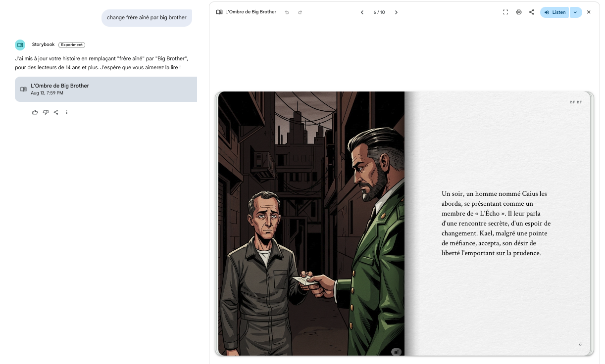This screenshot has height=364, width=605.
Task: Close the storybook viewer panel
Action: (x=589, y=12)
